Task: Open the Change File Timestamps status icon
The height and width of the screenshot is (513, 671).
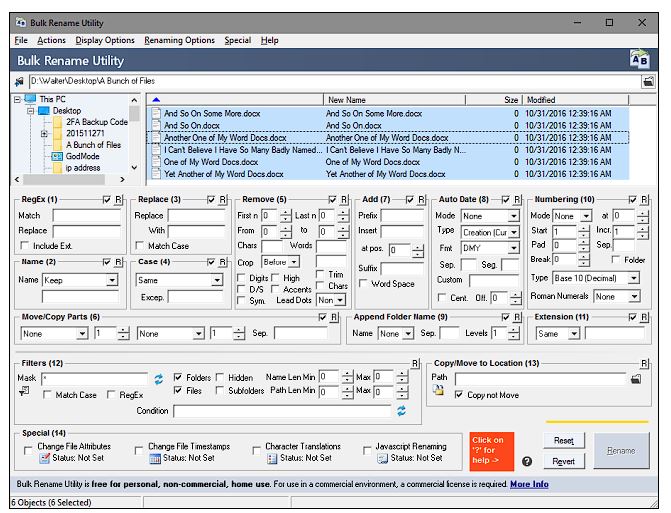Action: (x=155, y=458)
